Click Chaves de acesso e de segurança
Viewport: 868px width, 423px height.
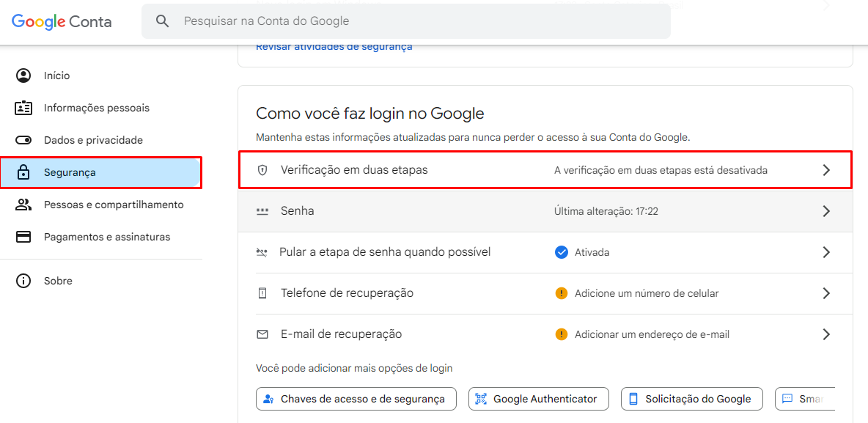click(356, 399)
